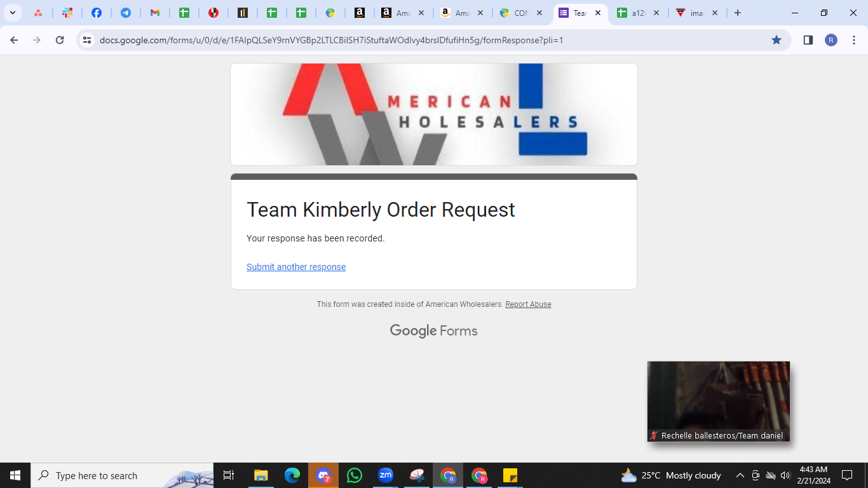Open Microsoft Edge from the taskbar

(x=292, y=475)
